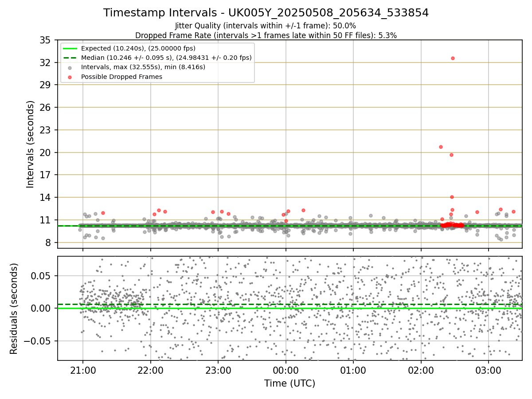This screenshot has width=532, height=399.
Task: Click the plot title Timestamp Intervals text
Action: tap(266, 13)
